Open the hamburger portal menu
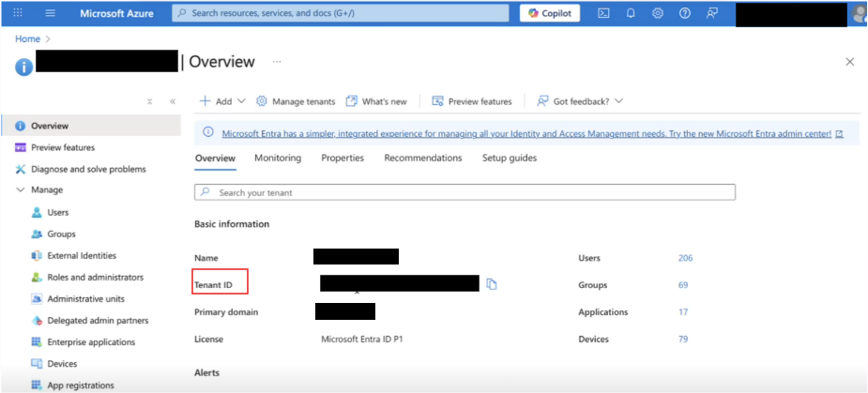868x393 pixels. coord(50,13)
